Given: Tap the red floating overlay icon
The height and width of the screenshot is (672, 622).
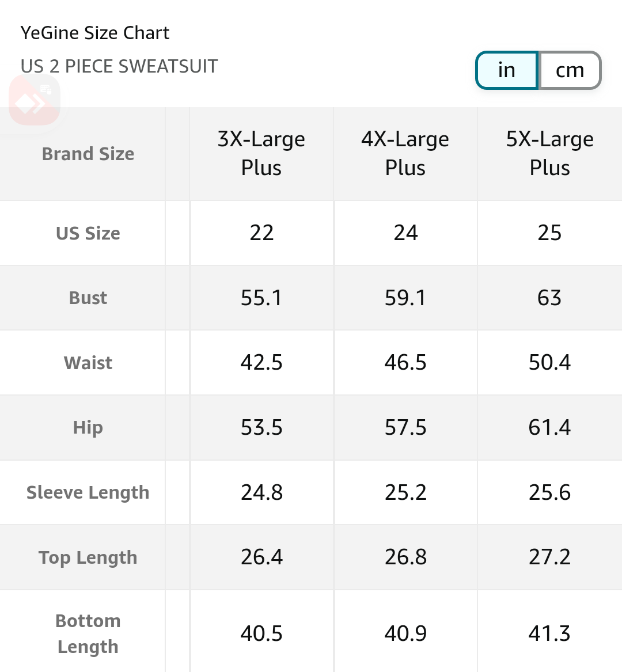Looking at the screenshot, I should click(x=35, y=100).
